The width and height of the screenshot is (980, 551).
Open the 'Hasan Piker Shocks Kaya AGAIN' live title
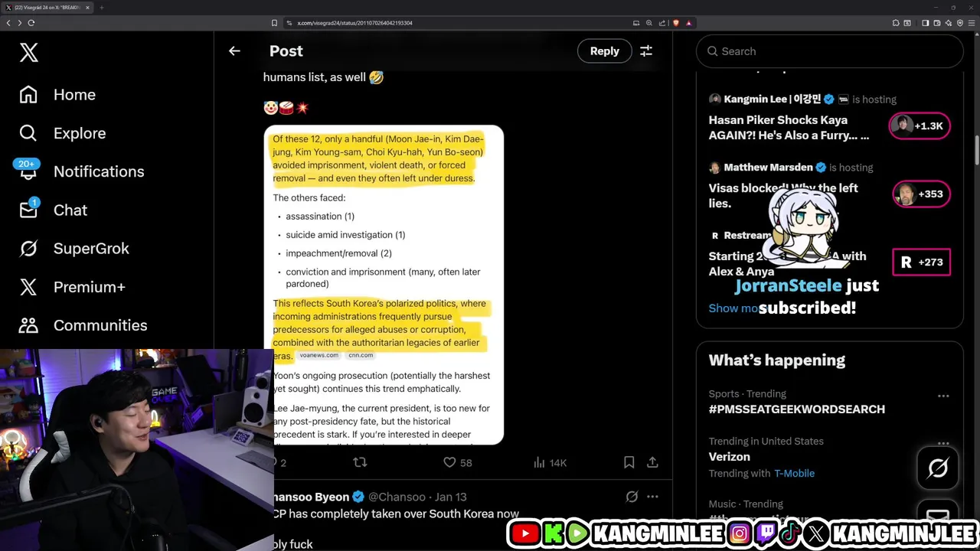tap(789, 128)
